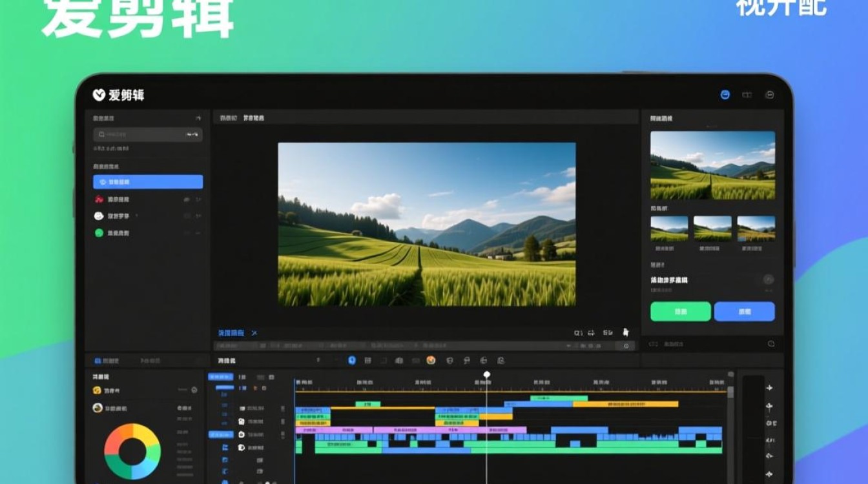Click the blue circular icon in the timeline toolbar
This screenshot has width=868, height=484.
[x=352, y=360]
